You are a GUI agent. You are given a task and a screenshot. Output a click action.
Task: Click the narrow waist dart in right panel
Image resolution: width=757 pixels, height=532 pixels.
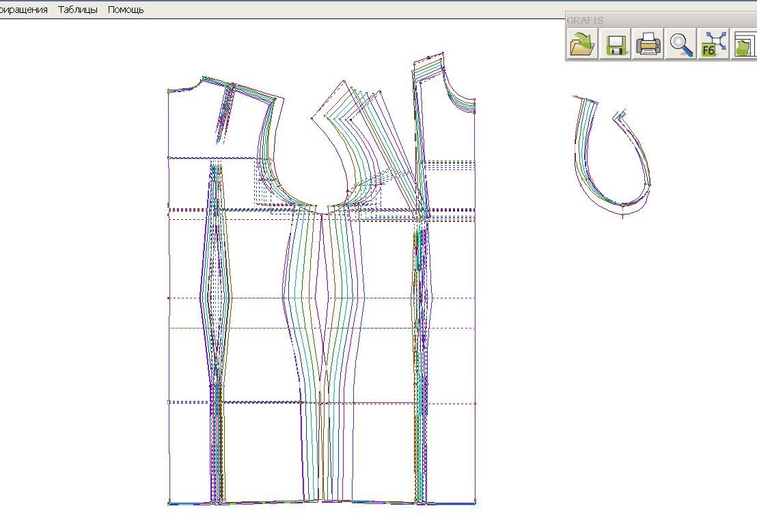tap(422, 297)
